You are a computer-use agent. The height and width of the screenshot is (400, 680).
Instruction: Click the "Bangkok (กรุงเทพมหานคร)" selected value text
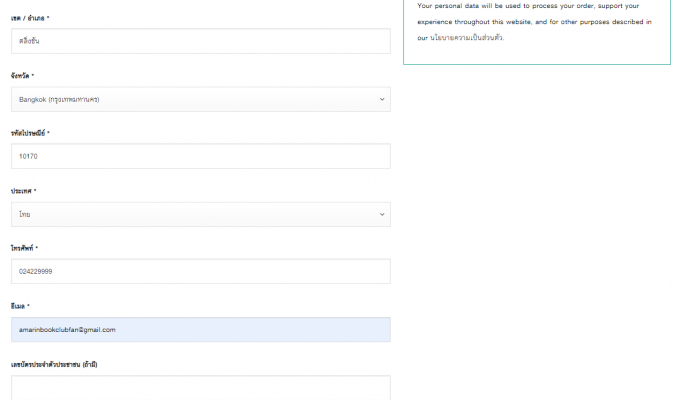pos(59,99)
